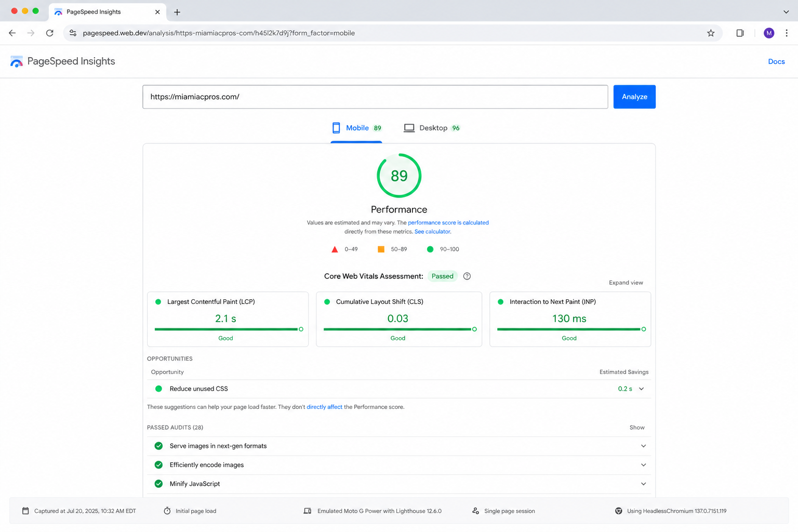Screen dimensions: 798x532
Task: Click Expand view
Action: (x=626, y=283)
